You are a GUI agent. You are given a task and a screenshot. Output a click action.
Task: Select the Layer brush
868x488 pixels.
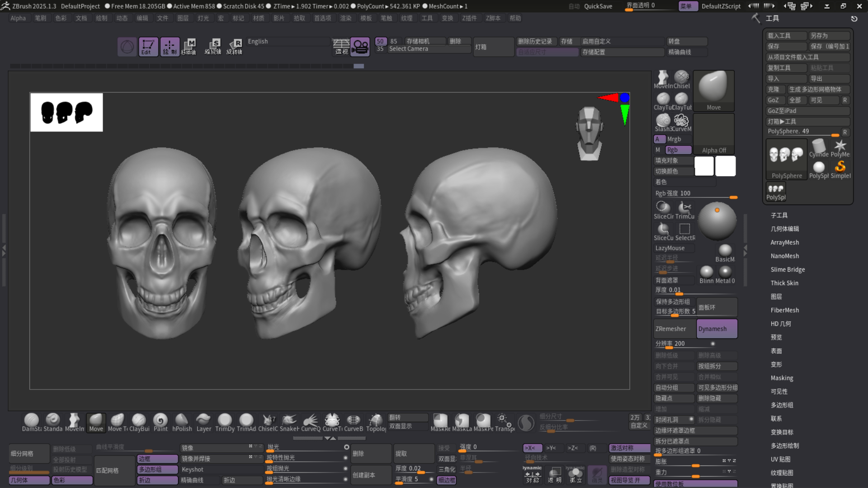[203, 422]
